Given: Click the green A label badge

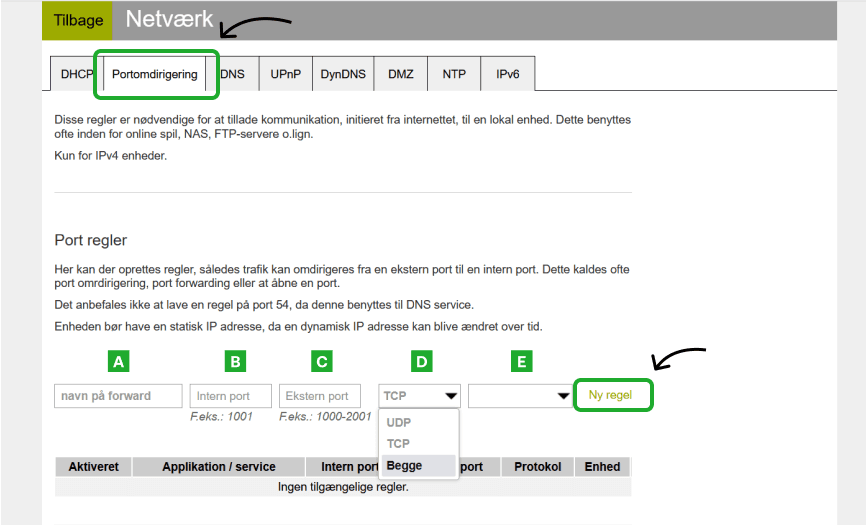Looking at the screenshot, I should [119, 361].
